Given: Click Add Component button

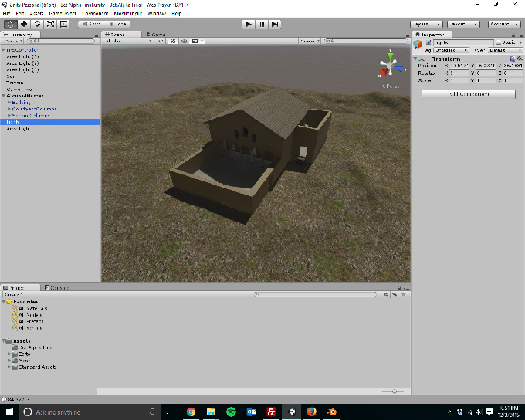Looking at the screenshot, I should 468,94.
